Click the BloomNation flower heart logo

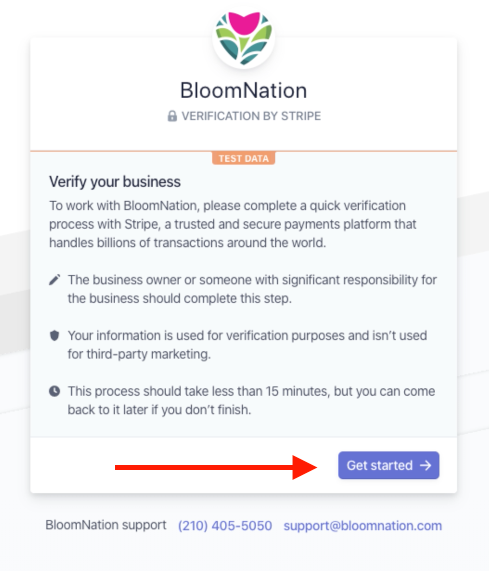click(244, 38)
